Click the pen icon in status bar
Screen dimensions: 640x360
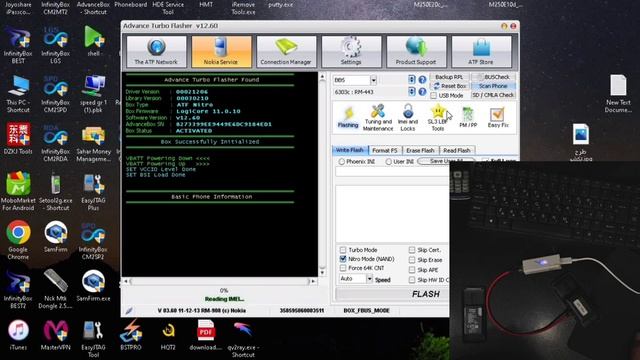click(129, 311)
